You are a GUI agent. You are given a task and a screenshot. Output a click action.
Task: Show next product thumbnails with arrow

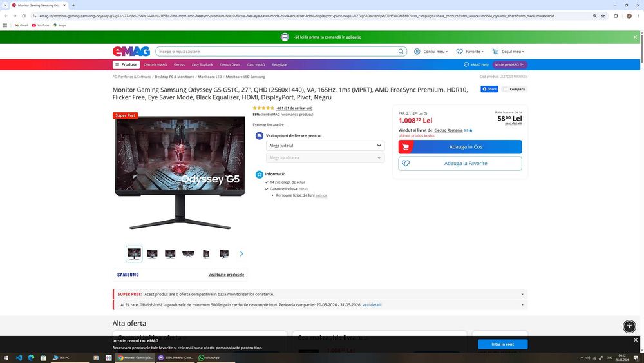click(x=241, y=253)
